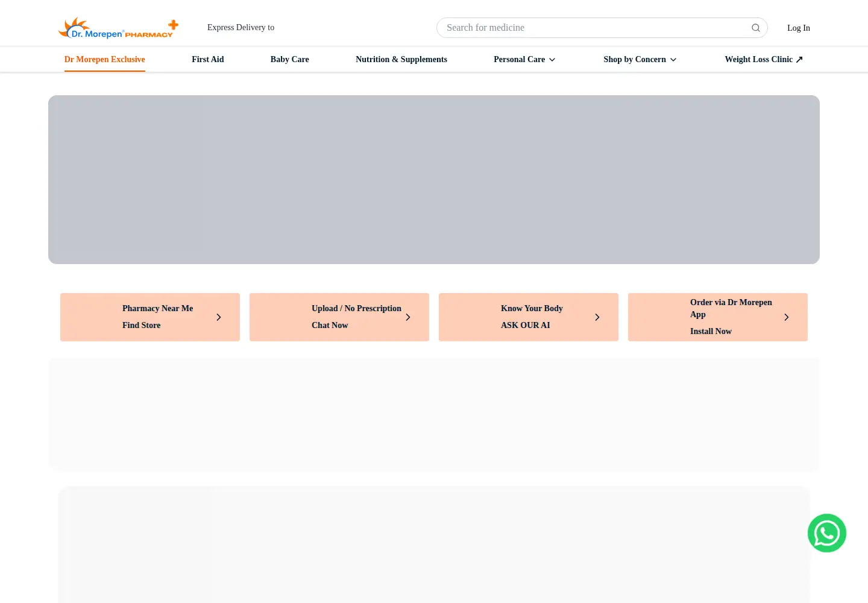Expand the Shop by Concern chevron

pyautogui.click(x=673, y=60)
